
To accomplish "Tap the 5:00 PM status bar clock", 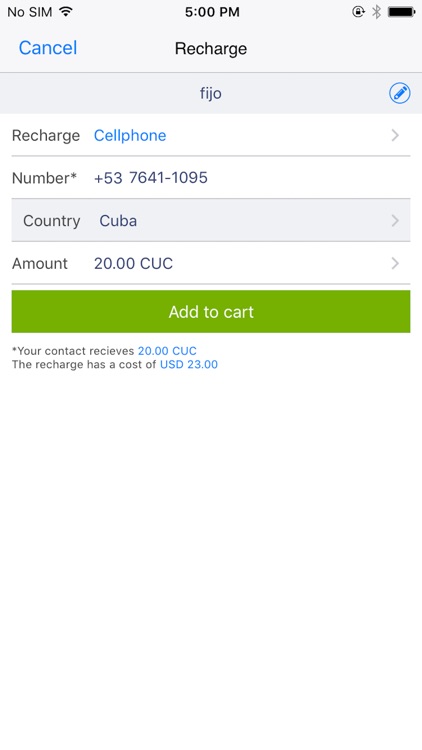I will [x=212, y=12].
